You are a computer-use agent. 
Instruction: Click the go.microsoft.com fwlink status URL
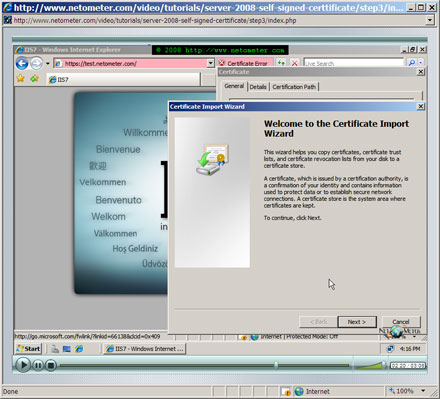tap(87, 336)
